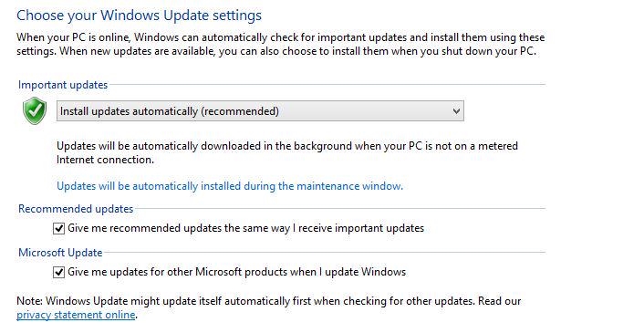Click the 'Important updates' section header
The height and width of the screenshot is (333, 644).
[63, 85]
